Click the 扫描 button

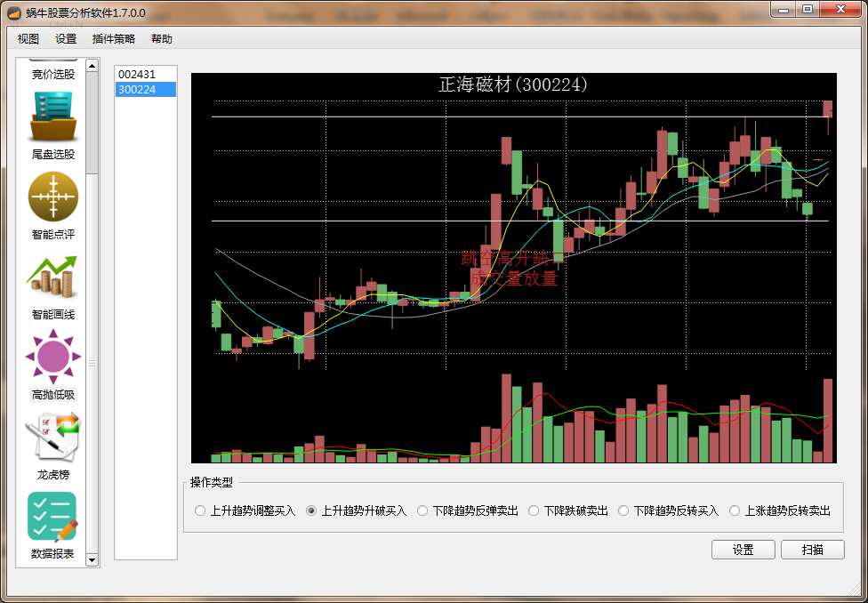pyautogui.click(x=812, y=550)
